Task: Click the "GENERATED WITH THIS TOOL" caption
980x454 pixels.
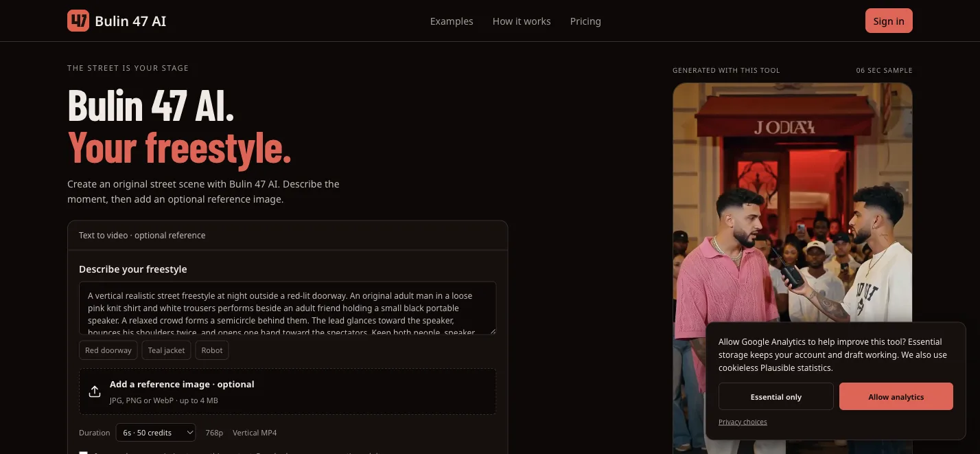Action: click(x=726, y=70)
